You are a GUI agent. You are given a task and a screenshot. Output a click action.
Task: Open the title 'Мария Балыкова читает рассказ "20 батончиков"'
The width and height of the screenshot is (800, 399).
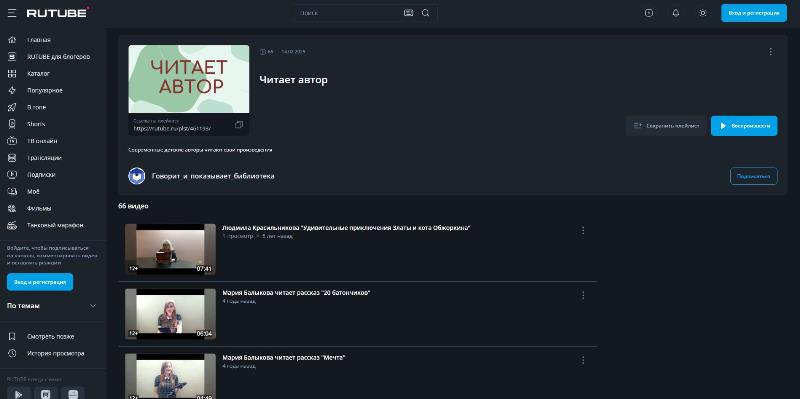(x=296, y=293)
